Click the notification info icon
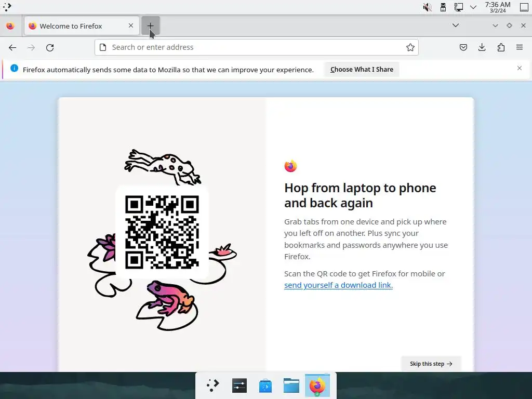Viewport: 532px width, 399px height. (x=14, y=68)
